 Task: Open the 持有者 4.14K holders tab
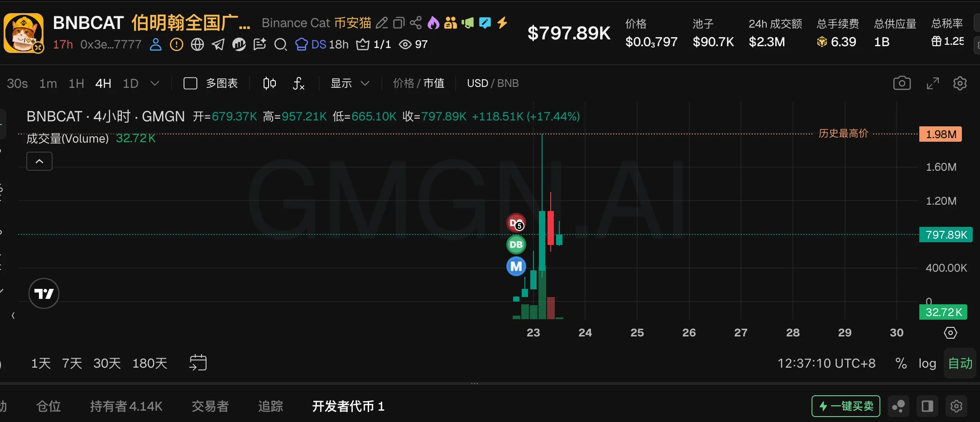pyautogui.click(x=126, y=406)
